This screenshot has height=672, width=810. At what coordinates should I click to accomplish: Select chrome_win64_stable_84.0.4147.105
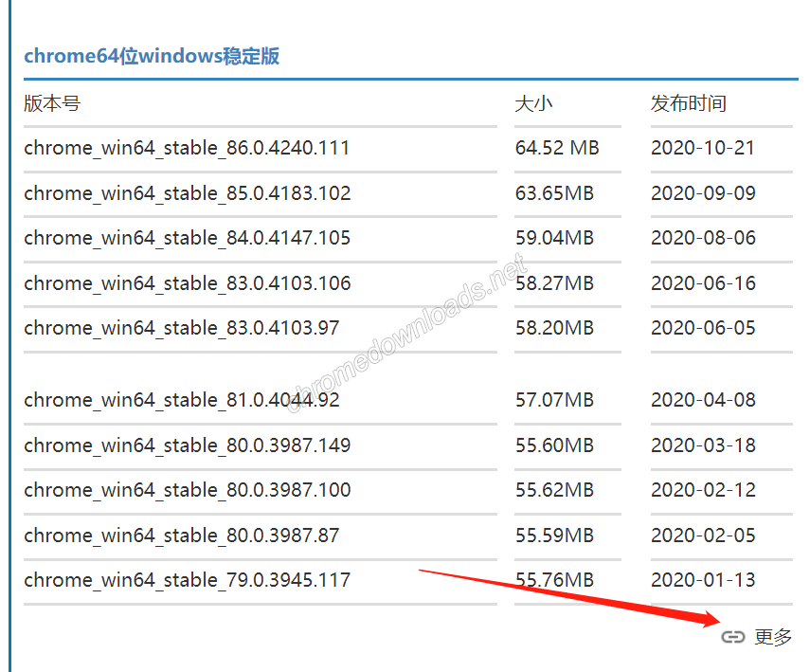(188, 238)
